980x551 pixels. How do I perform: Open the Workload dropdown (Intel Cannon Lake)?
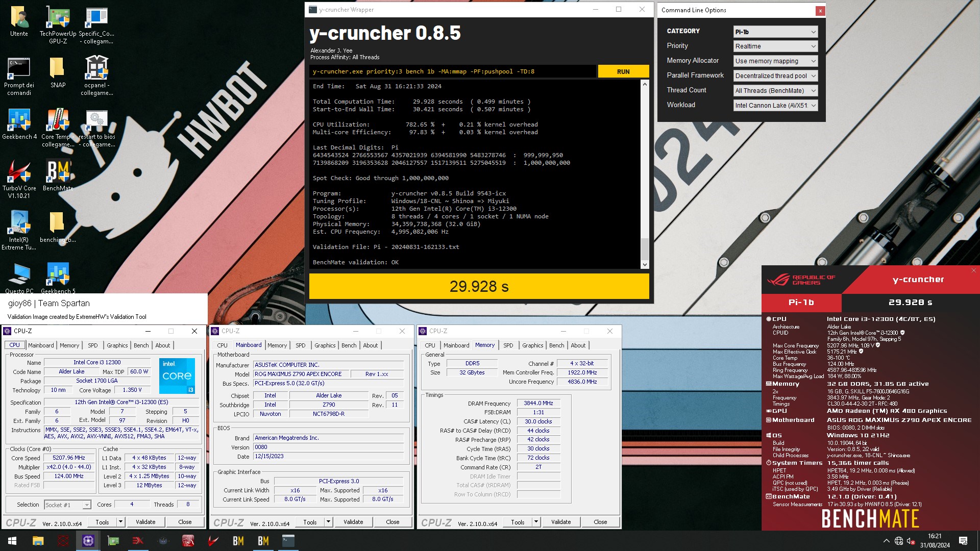tap(775, 106)
